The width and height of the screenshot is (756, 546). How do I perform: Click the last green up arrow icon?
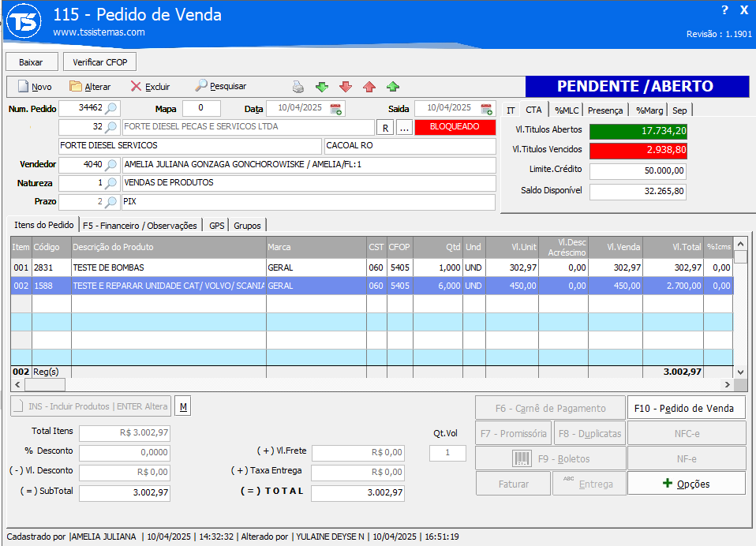click(393, 87)
